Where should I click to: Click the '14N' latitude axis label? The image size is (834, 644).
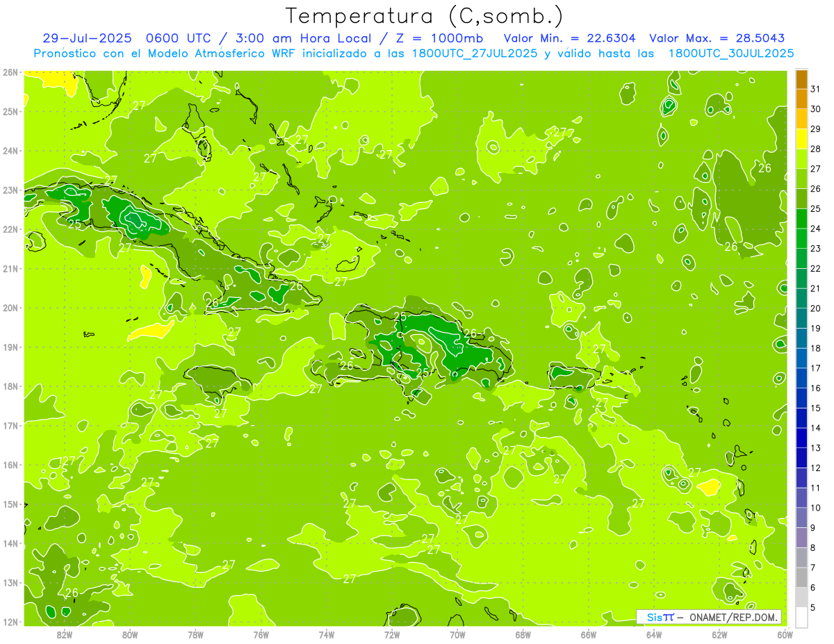point(10,543)
